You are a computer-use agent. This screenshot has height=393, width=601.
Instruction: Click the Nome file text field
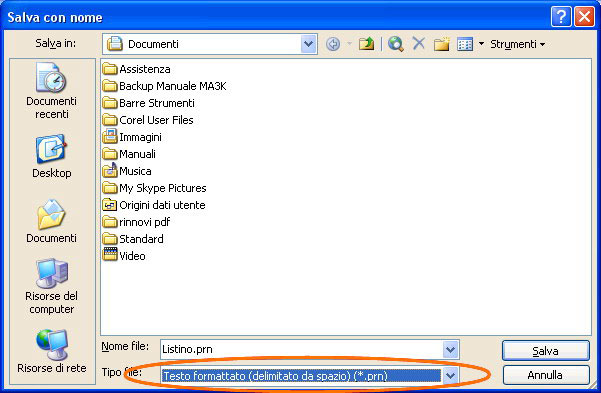[302, 349]
